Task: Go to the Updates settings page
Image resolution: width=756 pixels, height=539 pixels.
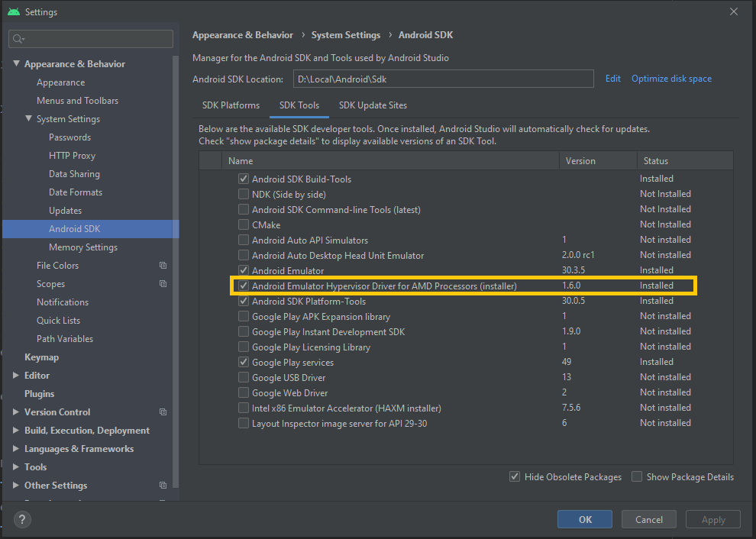Action: click(x=65, y=211)
